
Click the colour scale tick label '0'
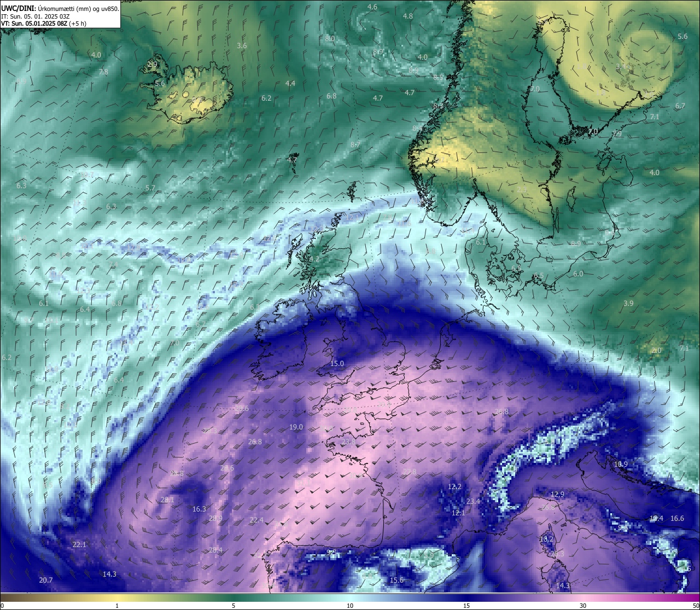click(2, 606)
